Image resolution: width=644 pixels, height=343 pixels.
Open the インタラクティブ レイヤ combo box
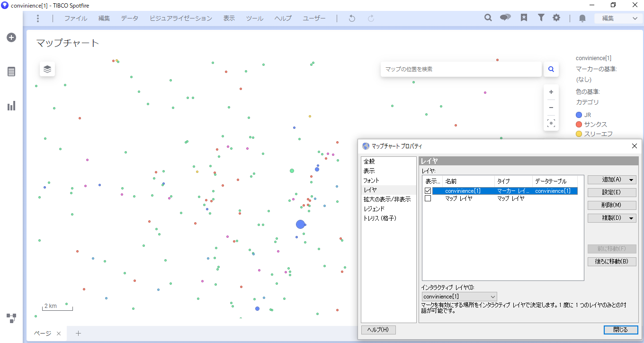tap(459, 297)
